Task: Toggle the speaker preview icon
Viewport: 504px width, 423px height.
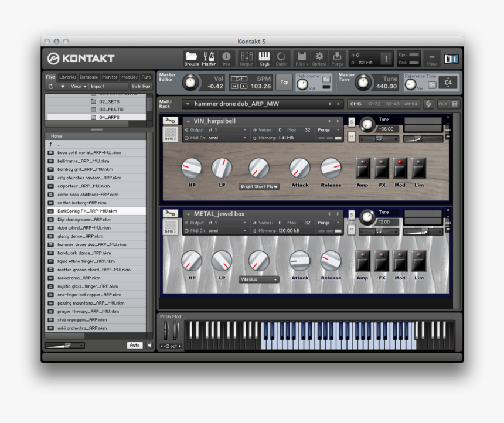Action: click(x=149, y=345)
